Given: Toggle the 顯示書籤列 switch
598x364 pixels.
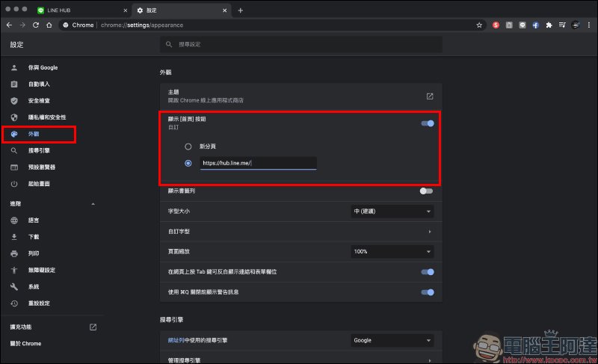Looking at the screenshot, I should (x=426, y=191).
